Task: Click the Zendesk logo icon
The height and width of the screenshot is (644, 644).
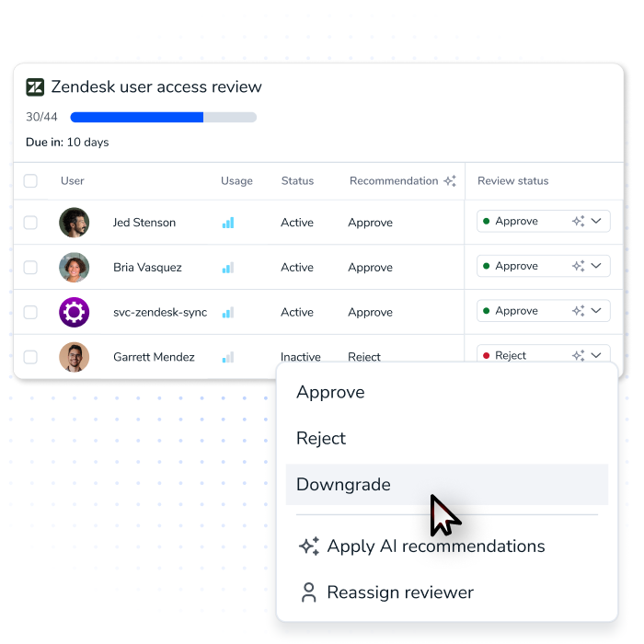Action: pos(35,87)
